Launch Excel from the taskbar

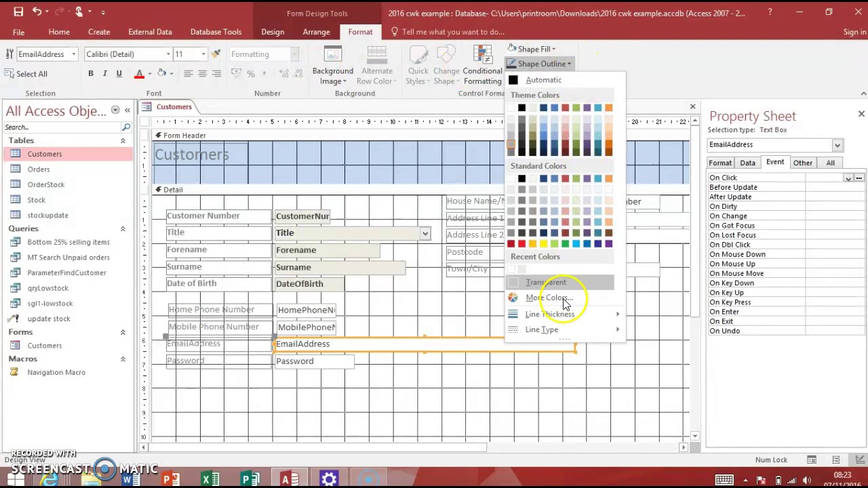(x=210, y=479)
